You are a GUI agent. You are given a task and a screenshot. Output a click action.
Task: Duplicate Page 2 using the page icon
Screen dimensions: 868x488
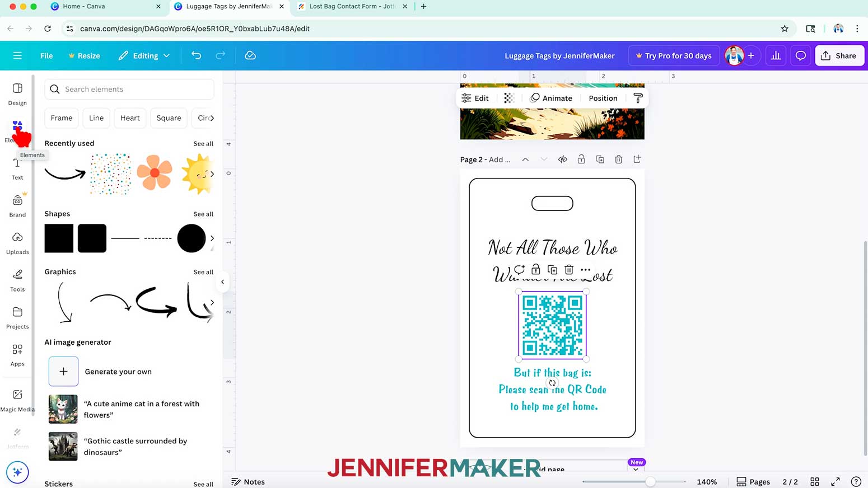tap(600, 159)
